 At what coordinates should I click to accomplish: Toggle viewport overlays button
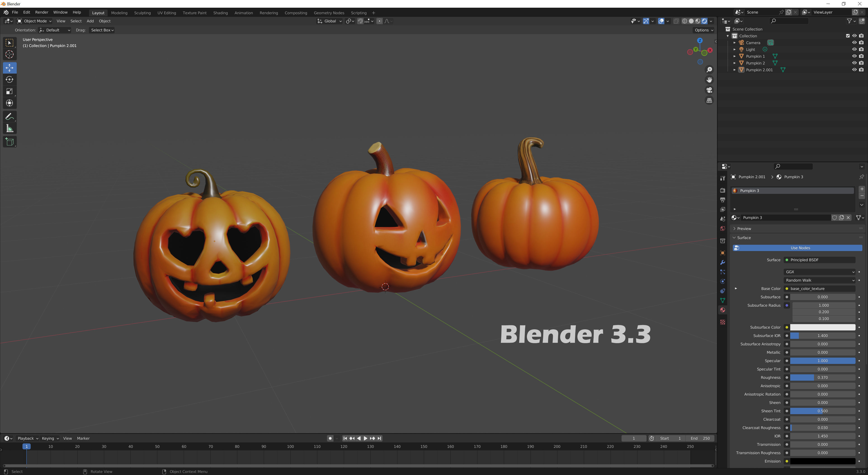(x=661, y=21)
